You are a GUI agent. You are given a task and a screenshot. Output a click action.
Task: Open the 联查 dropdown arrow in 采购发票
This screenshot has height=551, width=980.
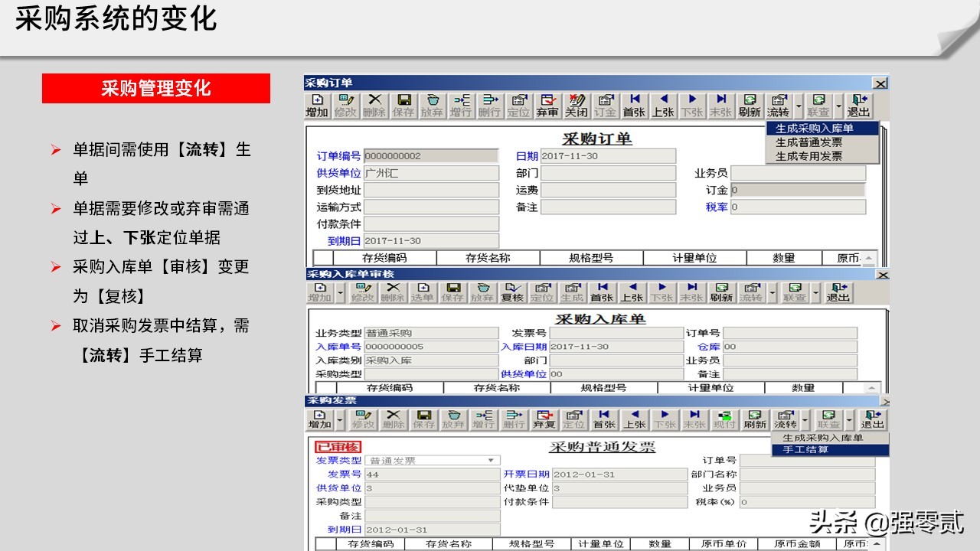coord(849,419)
